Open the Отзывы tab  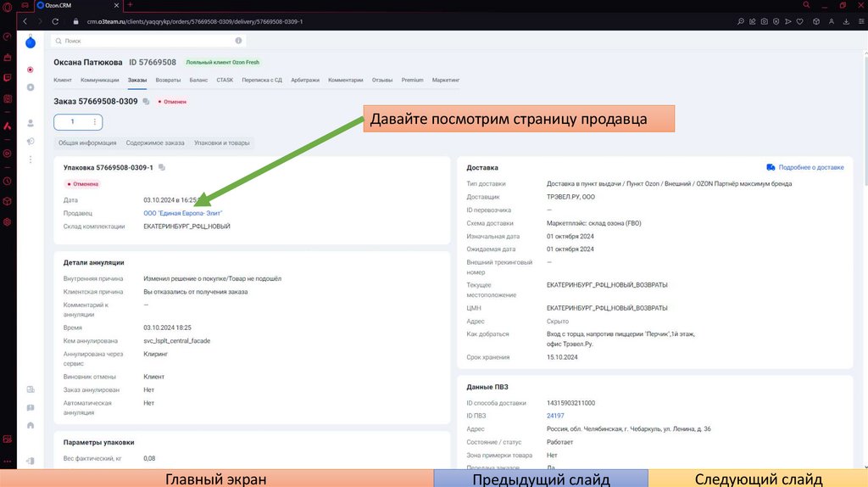tap(382, 80)
